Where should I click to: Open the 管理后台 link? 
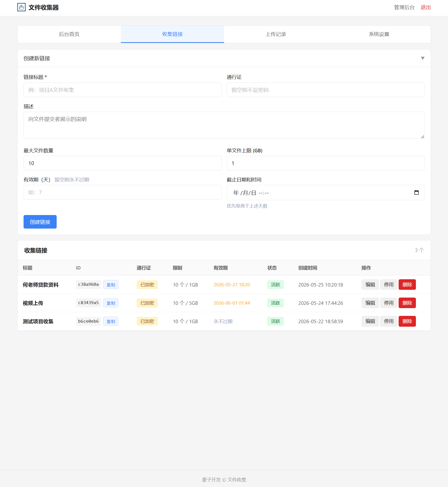(x=404, y=8)
